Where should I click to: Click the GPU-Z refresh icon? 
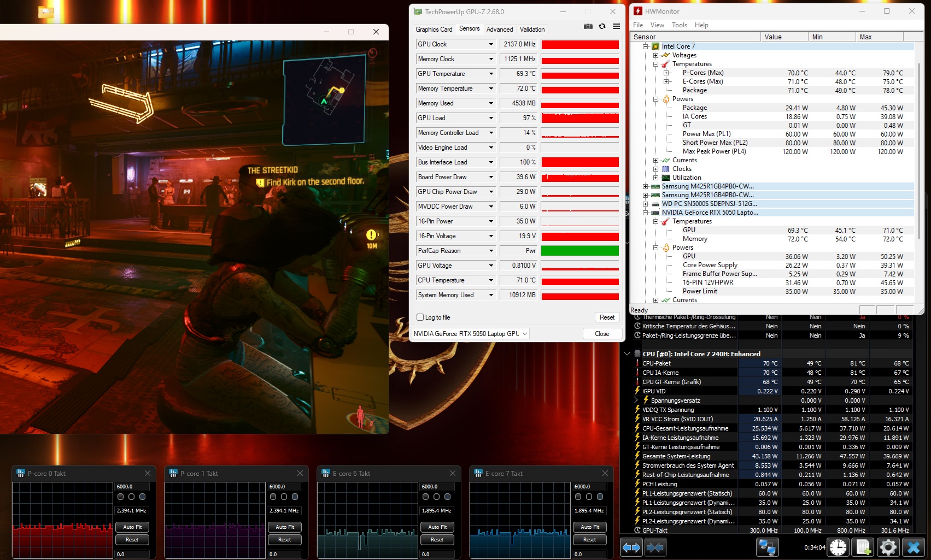click(x=602, y=27)
